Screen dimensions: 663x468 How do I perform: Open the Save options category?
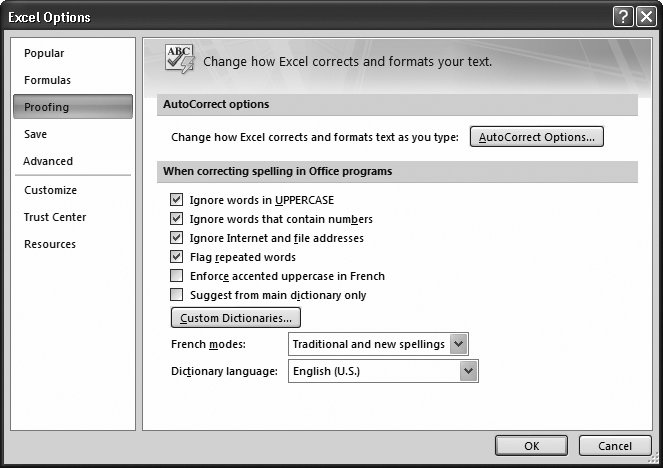(x=36, y=134)
